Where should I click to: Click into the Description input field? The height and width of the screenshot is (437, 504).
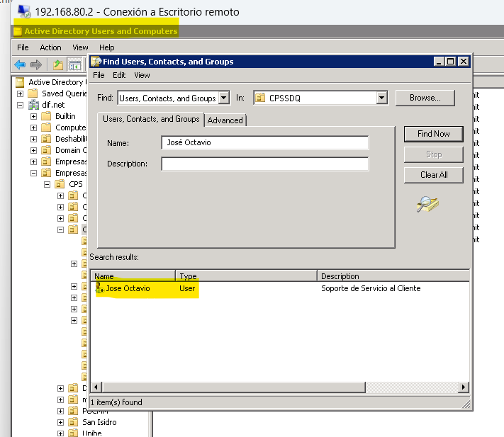[265, 164]
